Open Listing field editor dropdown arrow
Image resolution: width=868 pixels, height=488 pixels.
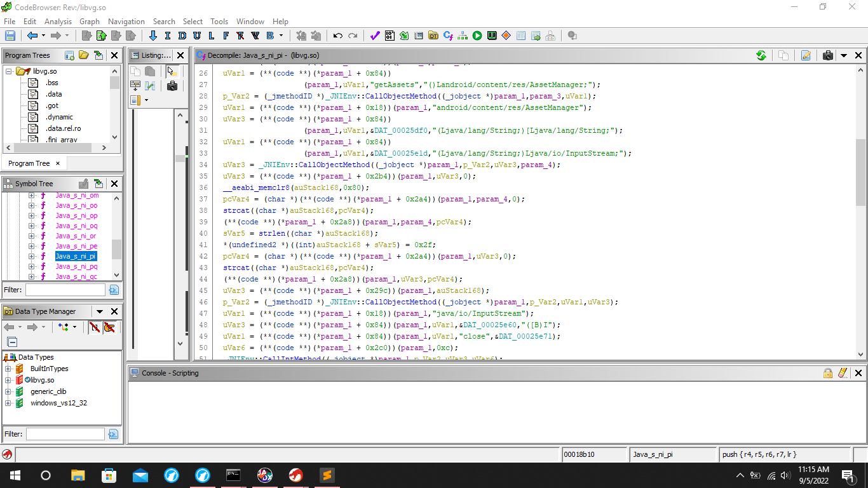click(146, 100)
